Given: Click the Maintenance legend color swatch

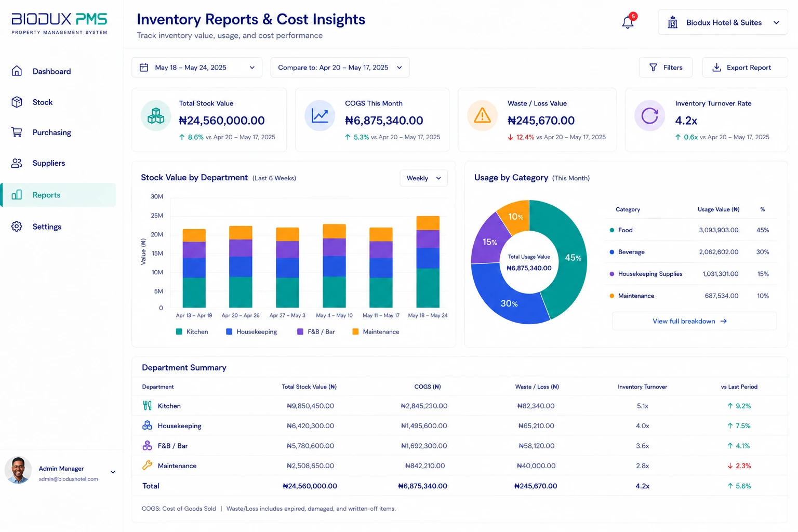Looking at the screenshot, I should [x=355, y=331].
